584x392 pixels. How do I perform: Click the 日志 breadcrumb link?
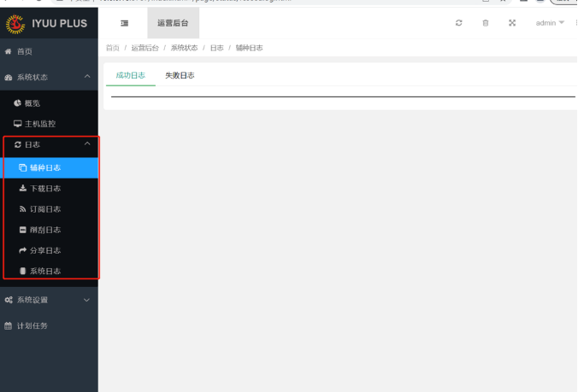pos(217,48)
